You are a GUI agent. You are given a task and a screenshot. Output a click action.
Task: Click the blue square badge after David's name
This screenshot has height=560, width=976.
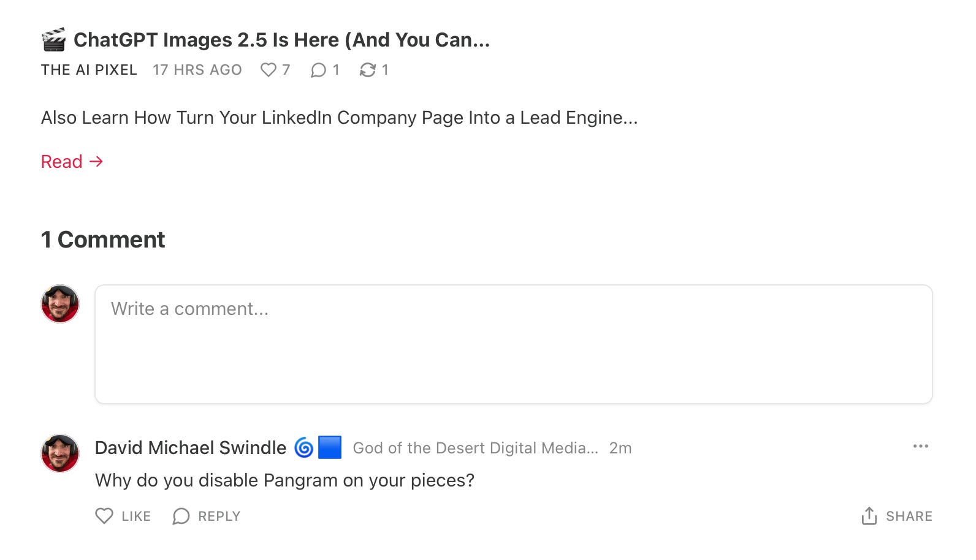click(330, 447)
